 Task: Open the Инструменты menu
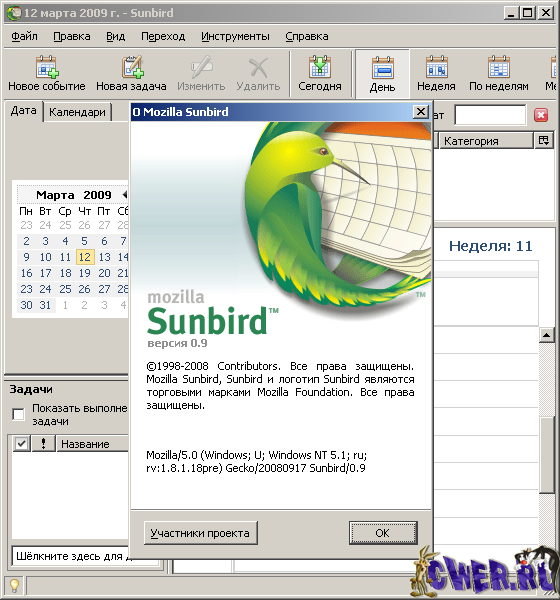point(235,36)
